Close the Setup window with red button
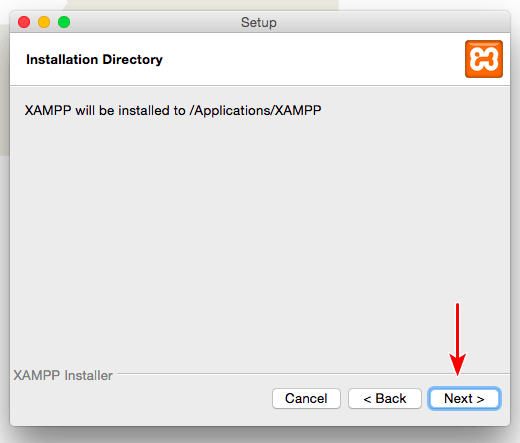The height and width of the screenshot is (443, 520). 24,22
